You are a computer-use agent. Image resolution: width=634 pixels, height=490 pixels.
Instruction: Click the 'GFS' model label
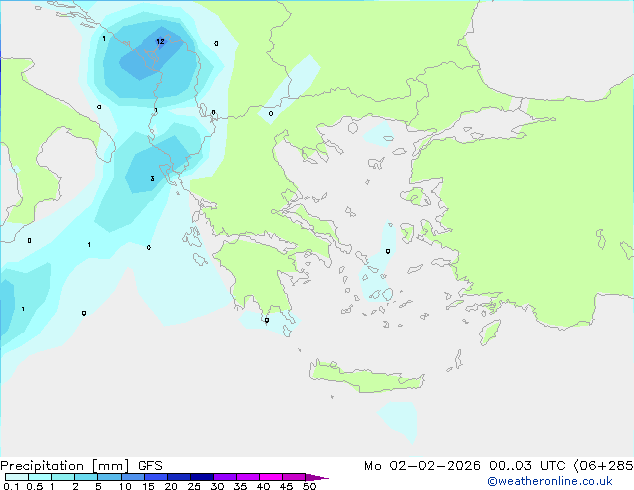point(150,466)
